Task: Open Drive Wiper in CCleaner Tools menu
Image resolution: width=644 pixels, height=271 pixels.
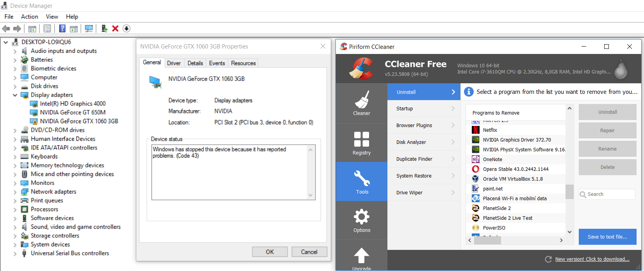Action: 424,193
